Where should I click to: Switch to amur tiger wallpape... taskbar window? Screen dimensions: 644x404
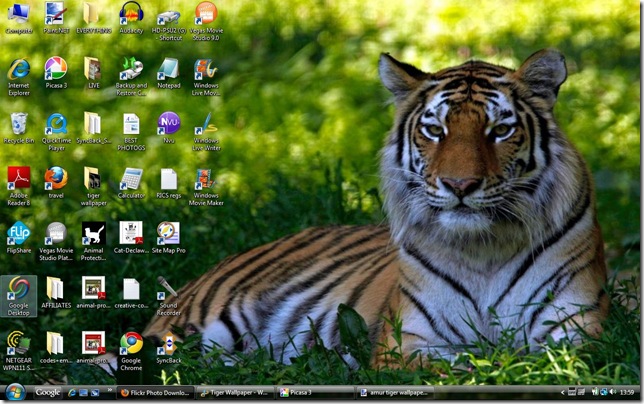(394, 393)
